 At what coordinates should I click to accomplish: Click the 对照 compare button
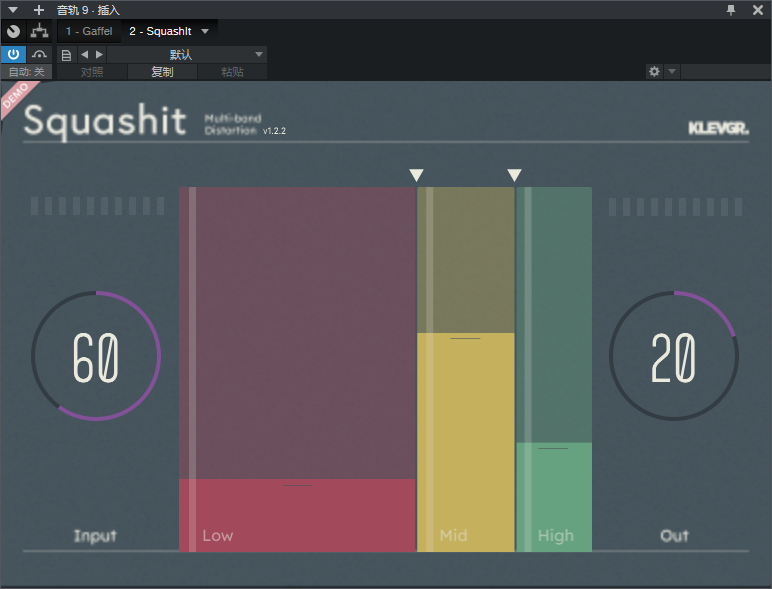(92, 72)
